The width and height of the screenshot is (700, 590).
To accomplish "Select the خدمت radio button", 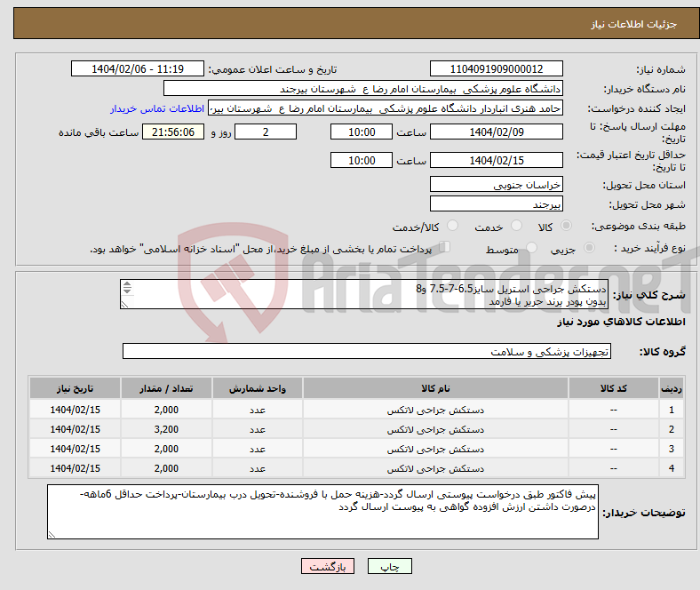I will (516, 226).
